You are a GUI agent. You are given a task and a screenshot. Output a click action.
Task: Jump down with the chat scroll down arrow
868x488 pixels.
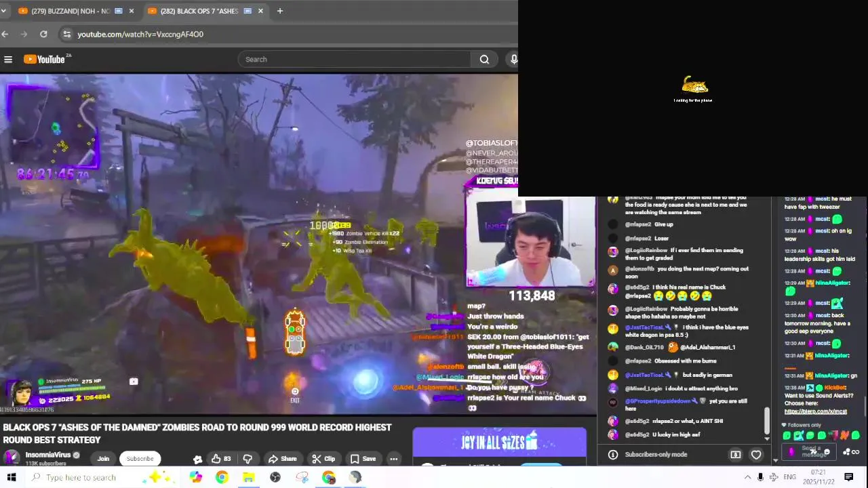tap(767, 439)
